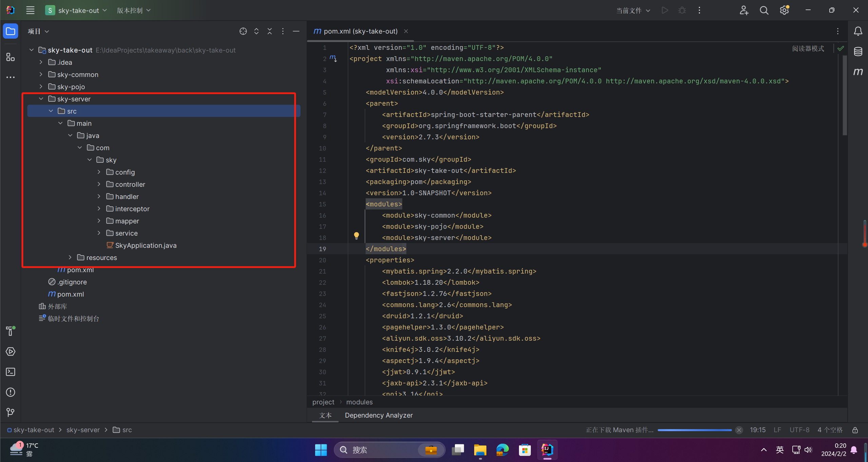Toggle the reader mode label
Image resolution: width=868 pixels, height=462 pixels.
point(808,48)
